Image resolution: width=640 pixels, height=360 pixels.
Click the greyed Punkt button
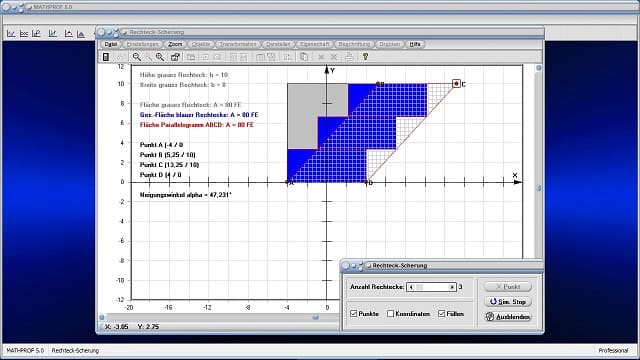click(x=508, y=287)
